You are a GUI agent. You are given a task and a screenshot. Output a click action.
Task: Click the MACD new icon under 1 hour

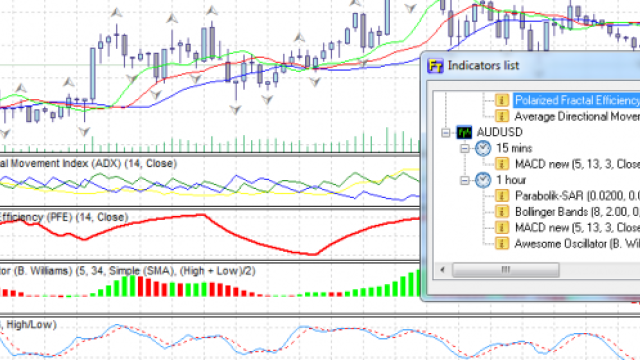coord(502,228)
